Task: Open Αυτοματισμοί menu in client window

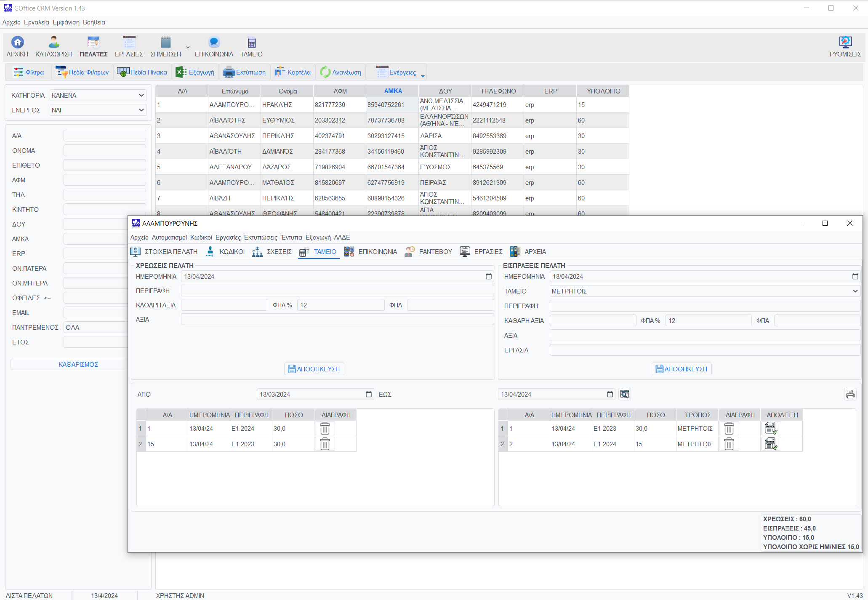Action: [x=169, y=237]
